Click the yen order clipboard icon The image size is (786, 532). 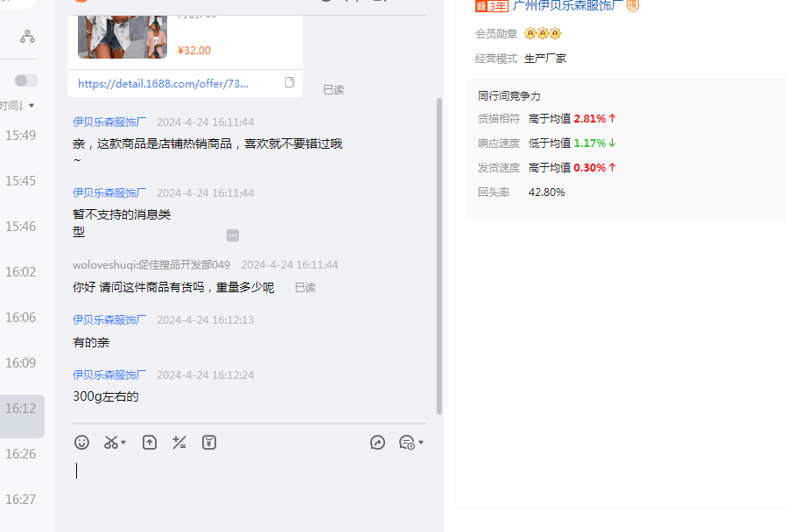coord(209,443)
